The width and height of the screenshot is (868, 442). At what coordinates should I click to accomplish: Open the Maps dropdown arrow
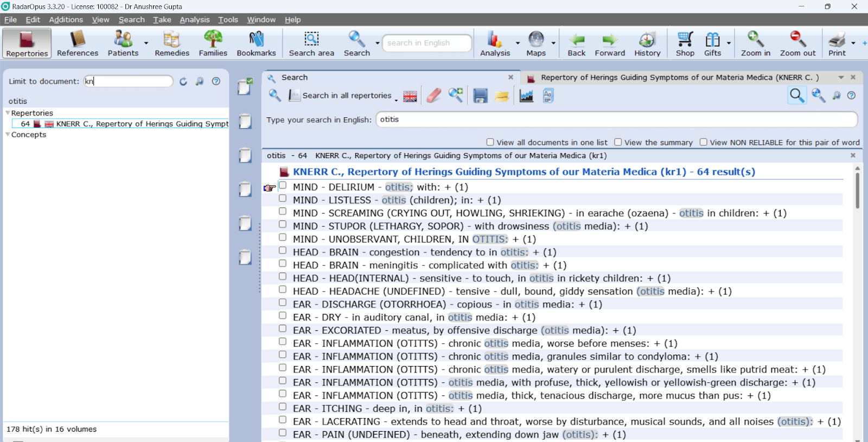(553, 43)
